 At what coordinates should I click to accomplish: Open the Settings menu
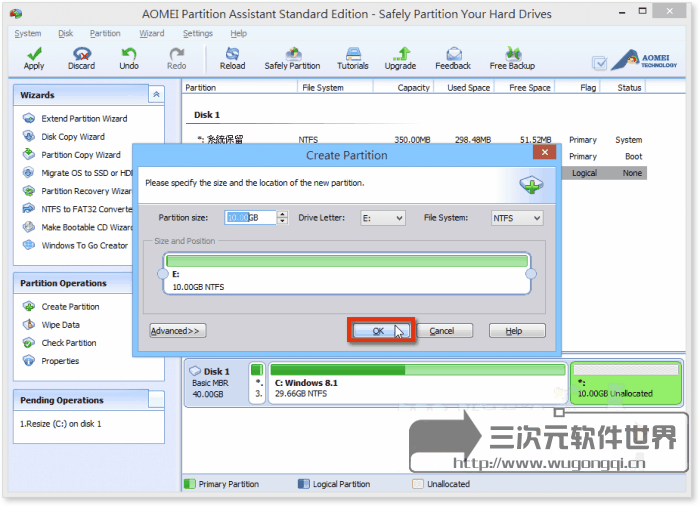coord(197,33)
